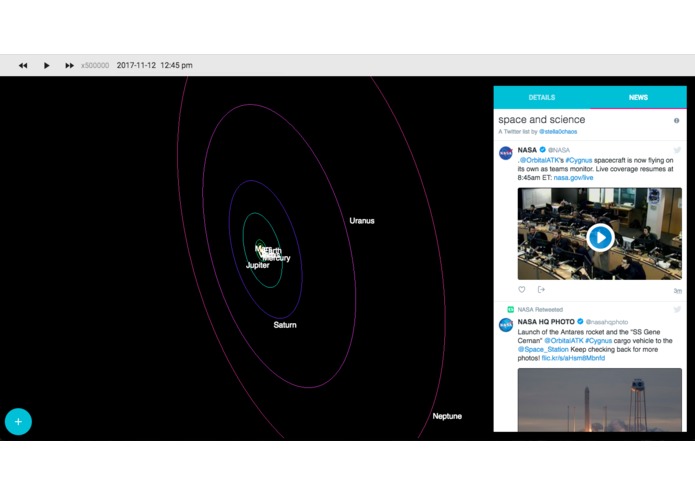Image resolution: width=695 pixels, height=494 pixels.
Task: Select the Uranus label
Action: (362, 221)
